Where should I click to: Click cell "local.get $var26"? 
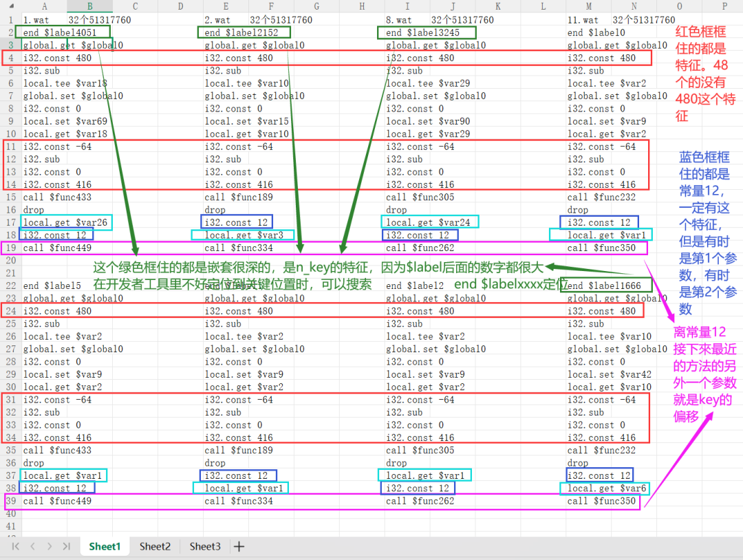tap(65, 222)
